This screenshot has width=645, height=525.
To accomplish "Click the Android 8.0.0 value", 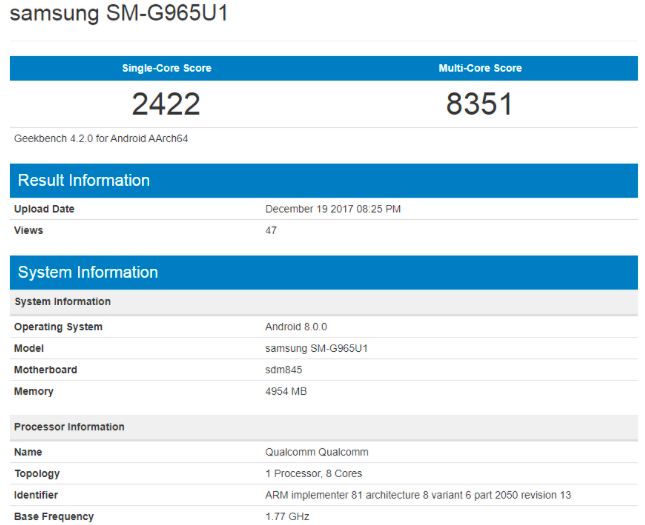I will 296,327.
